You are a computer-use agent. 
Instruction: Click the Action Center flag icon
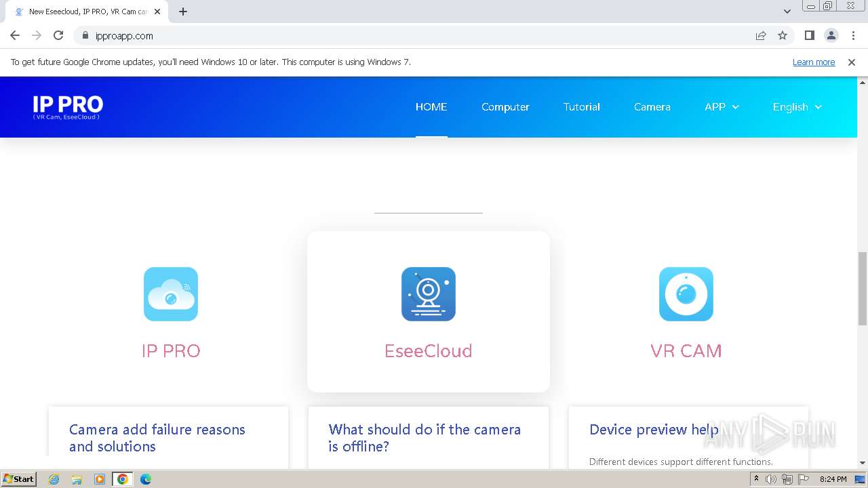[x=803, y=479]
